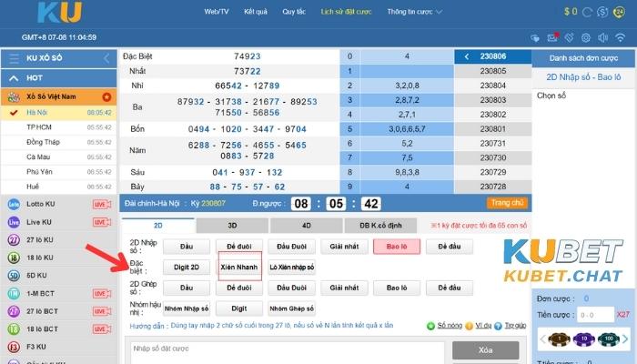Screen dimensions: 637x364
Task: Choose the Digit 2D bet type
Action: [187, 268]
